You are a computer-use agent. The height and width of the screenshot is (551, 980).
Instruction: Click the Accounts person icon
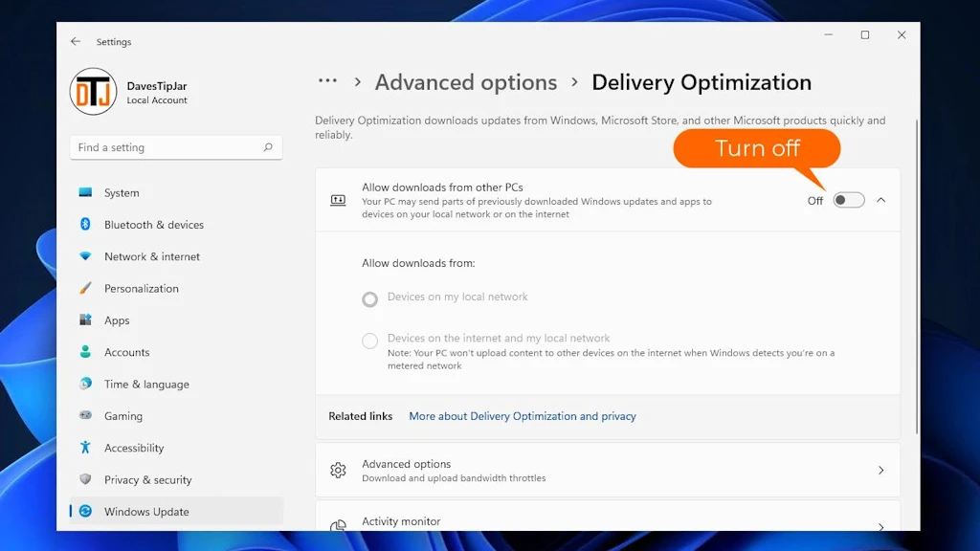85,352
